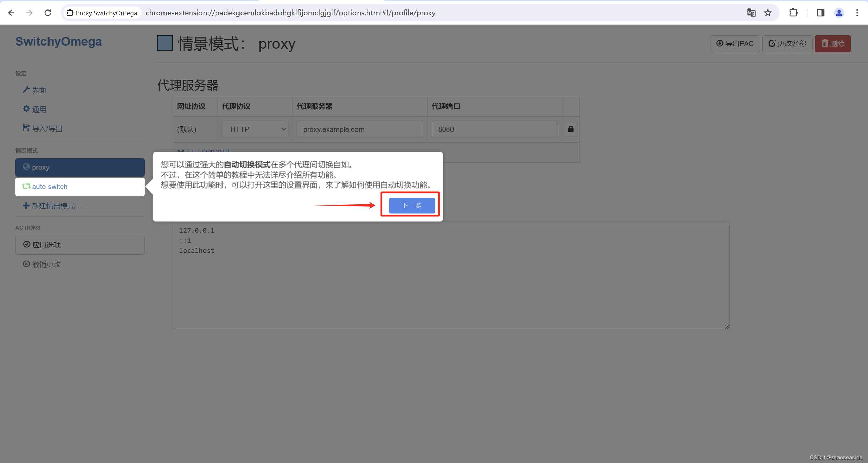This screenshot has width=868, height=463.
Task: Click the x-circle icon on 撤销更改
Action: coord(26,264)
